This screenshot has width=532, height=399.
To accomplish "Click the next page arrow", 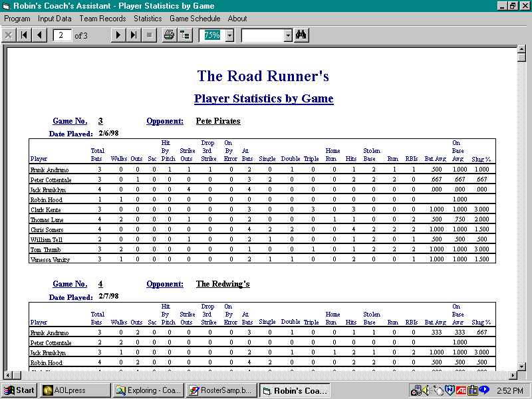I will pyautogui.click(x=118, y=35).
